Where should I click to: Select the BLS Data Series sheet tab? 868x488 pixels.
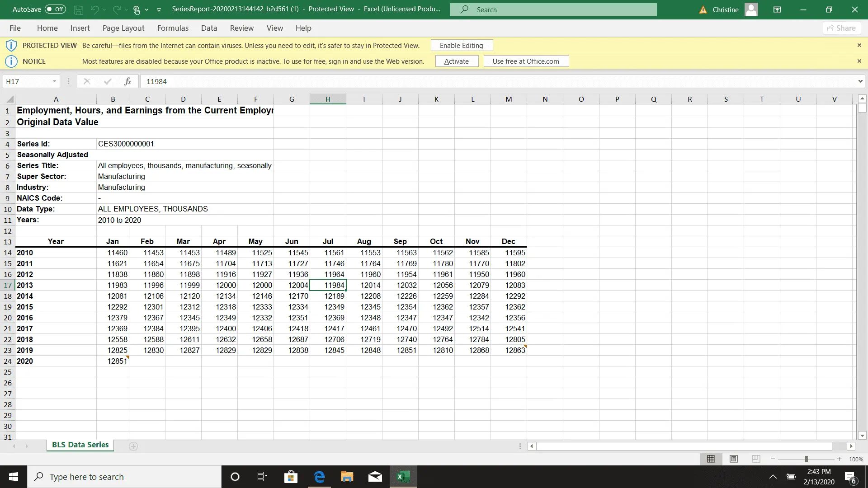pos(80,445)
